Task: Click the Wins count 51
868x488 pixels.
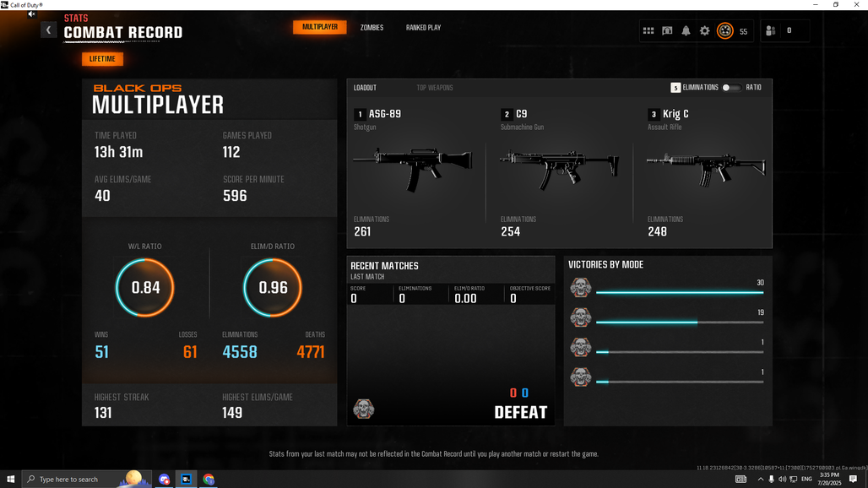Action: pyautogui.click(x=102, y=352)
